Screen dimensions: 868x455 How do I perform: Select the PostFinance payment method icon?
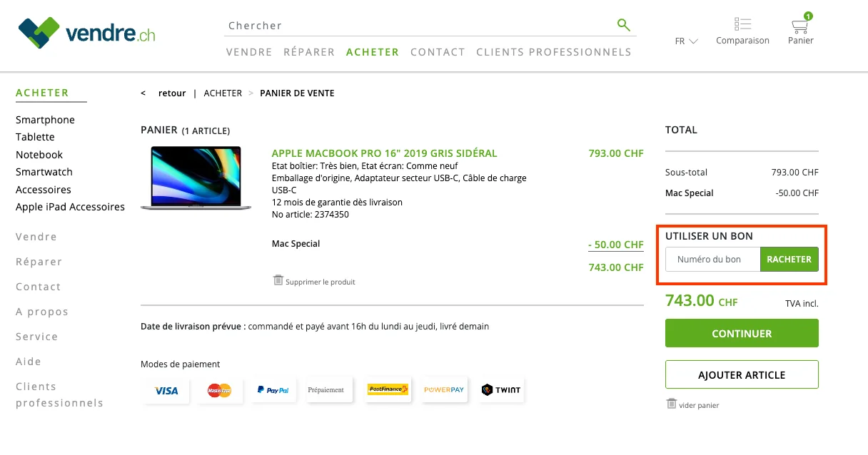tap(387, 389)
